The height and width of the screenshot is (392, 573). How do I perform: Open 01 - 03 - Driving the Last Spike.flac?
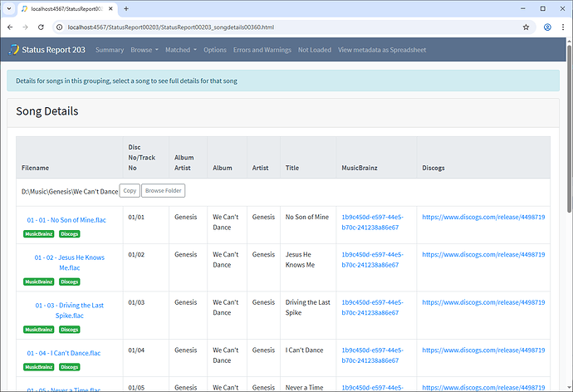(70, 311)
